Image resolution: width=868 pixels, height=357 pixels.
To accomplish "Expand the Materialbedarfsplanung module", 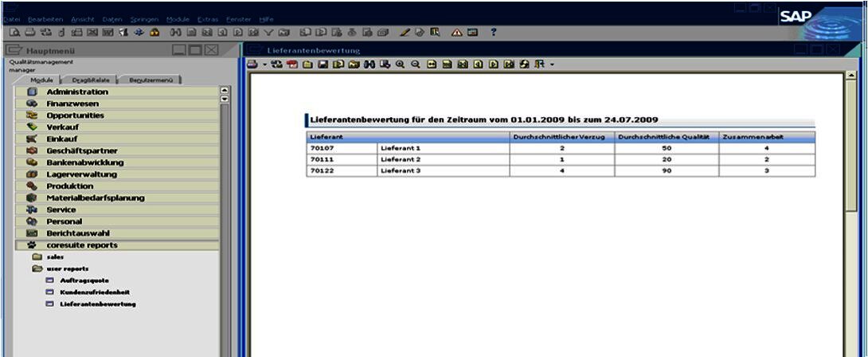I will tap(117, 198).
